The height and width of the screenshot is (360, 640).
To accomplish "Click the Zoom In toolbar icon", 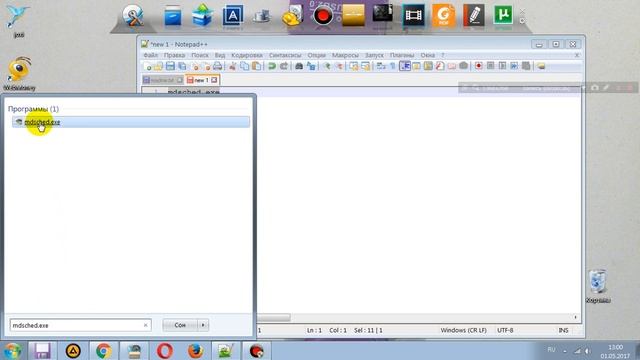I will (x=327, y=66).
